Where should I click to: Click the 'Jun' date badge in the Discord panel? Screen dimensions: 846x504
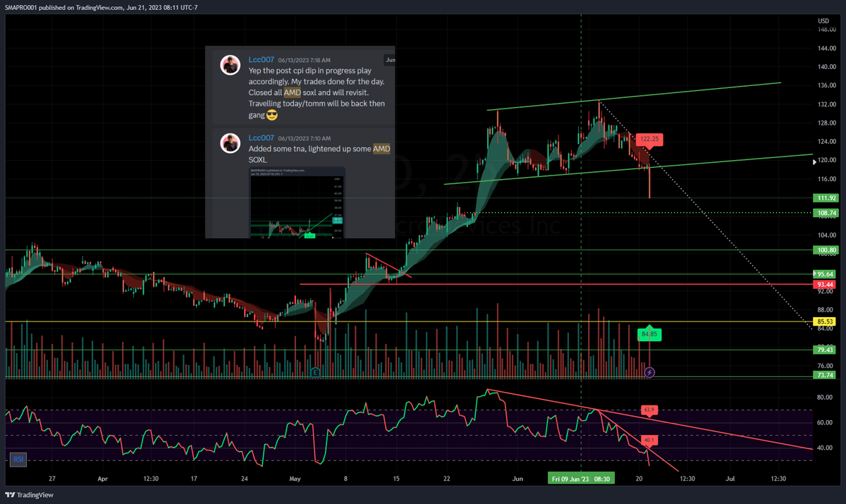click(x=390, y=60)
